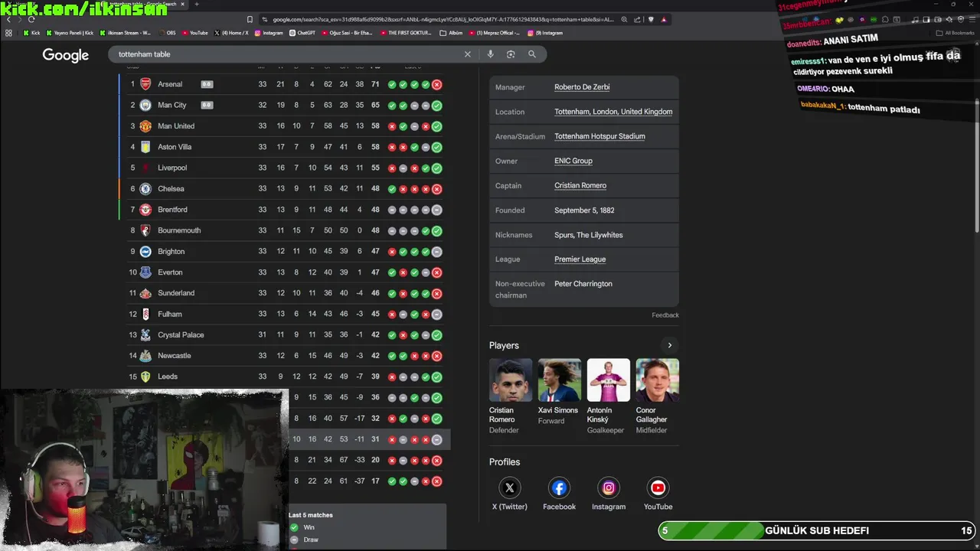Viewport: 980px width, 551px height.
Task: Open Brave Shields lion icon
Action: click(651, 19)
